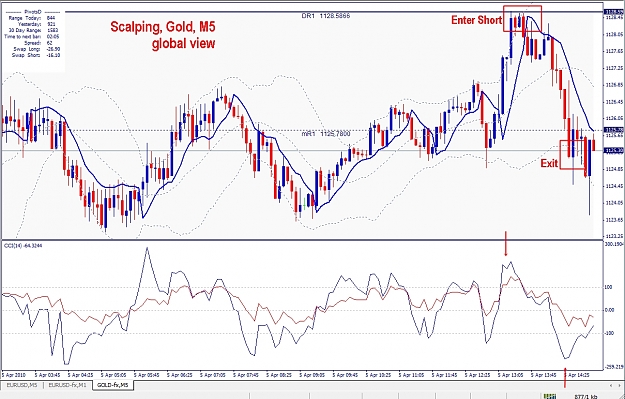Click the chart tabs scroll-right arrow
This screenshot has height=399, width=625.
tap(620, 385)
